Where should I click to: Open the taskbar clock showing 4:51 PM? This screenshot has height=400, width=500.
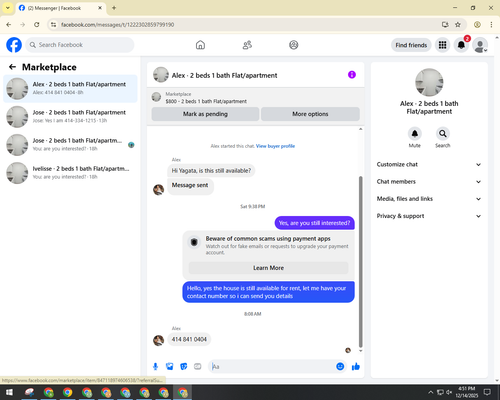(x=466, y=392)
